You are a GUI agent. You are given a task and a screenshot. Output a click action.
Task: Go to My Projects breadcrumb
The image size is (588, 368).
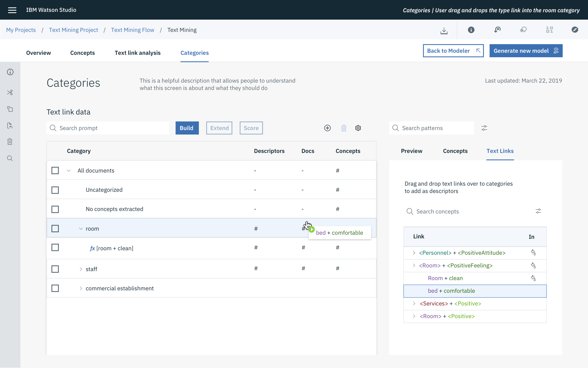(21, 30)
